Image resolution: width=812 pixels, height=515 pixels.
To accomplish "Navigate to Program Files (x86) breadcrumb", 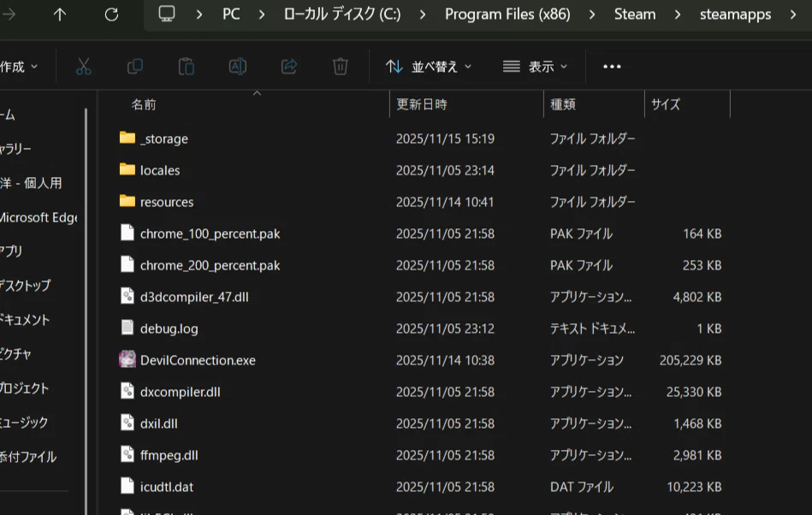I will point(507,15).
